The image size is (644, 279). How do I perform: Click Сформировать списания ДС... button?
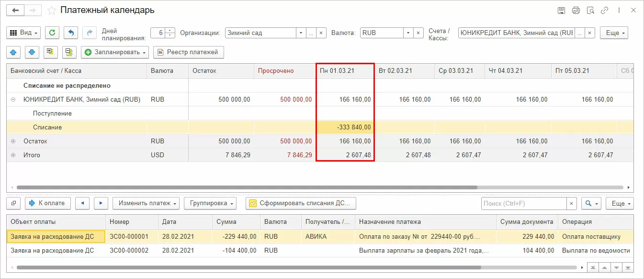pos(301,203)
